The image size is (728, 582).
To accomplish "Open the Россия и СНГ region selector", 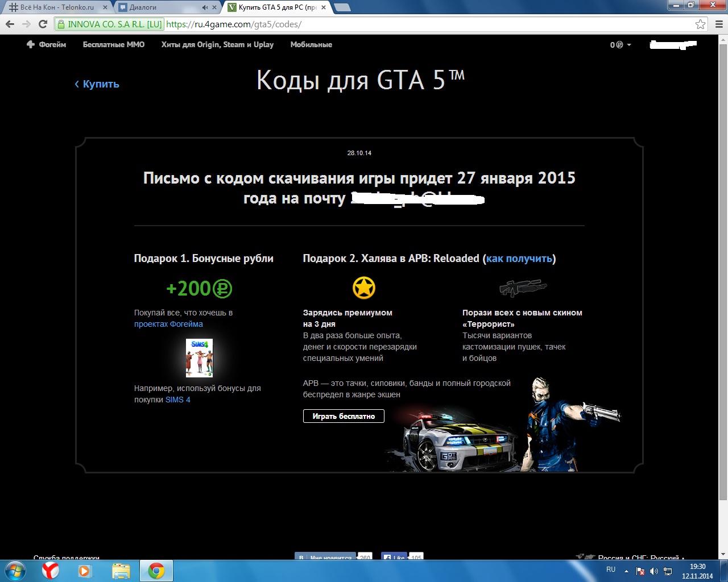I will click(630, 557).
